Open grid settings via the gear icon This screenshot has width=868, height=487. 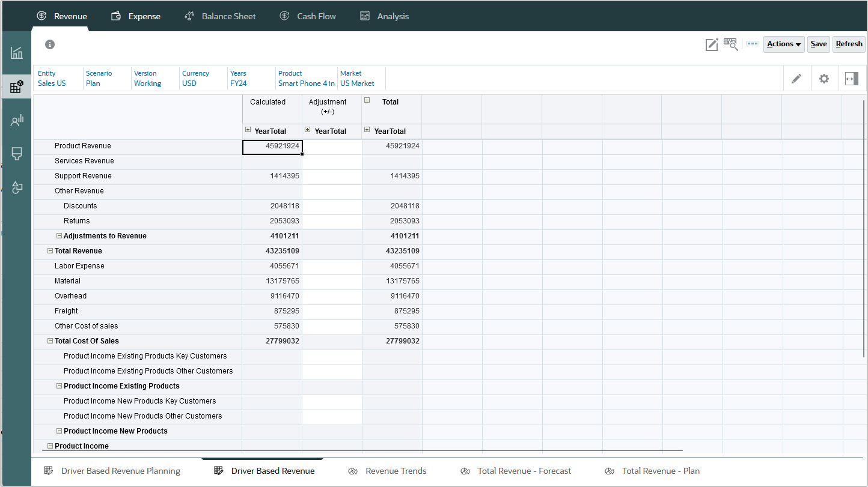click(x=824, y=79)
